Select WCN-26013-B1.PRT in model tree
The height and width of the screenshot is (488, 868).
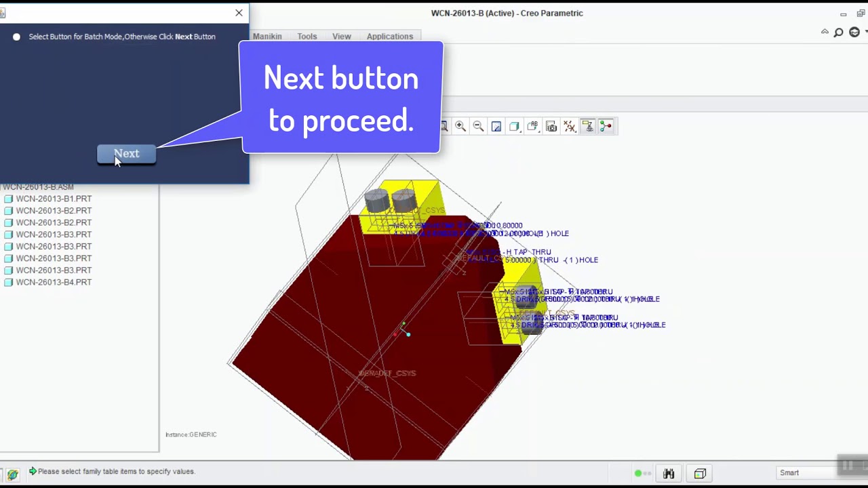54,199
